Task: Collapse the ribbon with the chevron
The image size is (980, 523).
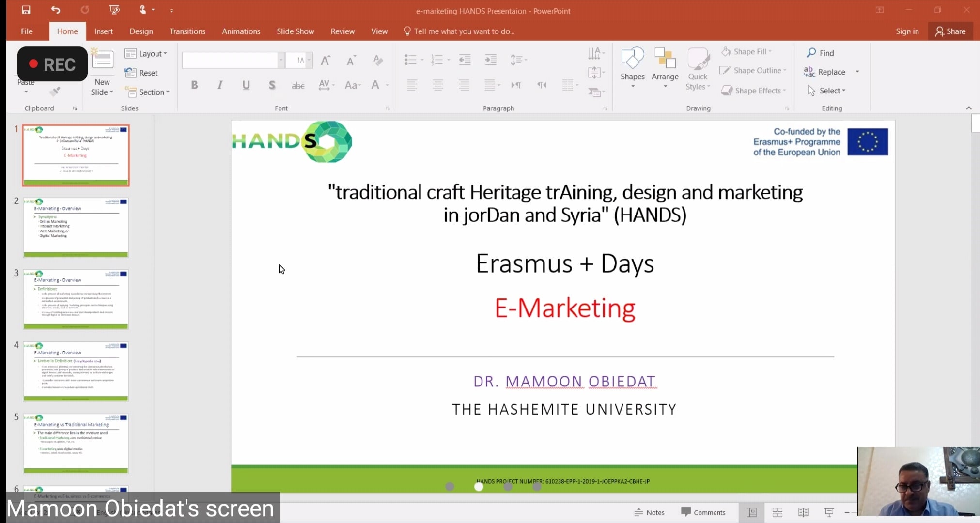Action: 969,108
